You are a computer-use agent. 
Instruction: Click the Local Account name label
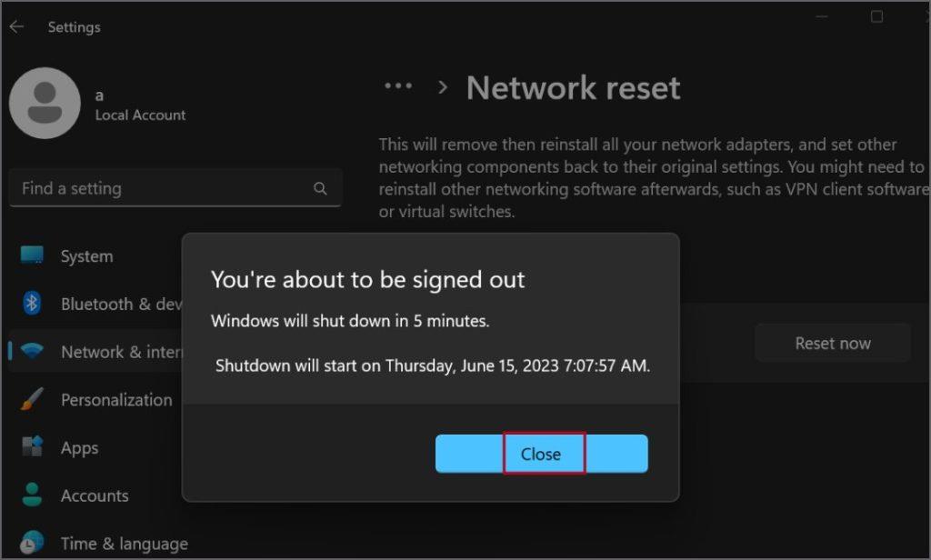coord(140,115)
